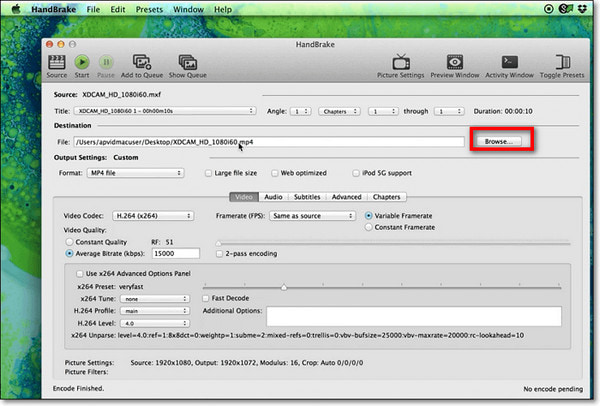Click the S-shaped status icon in the menu bar

pyautogui.click(x=565, y=8)
